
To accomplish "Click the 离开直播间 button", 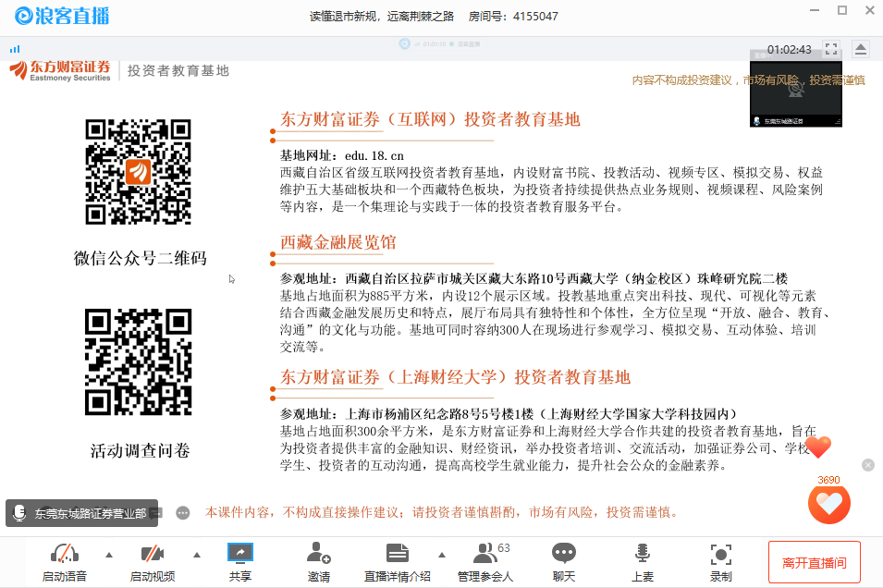I will tap(815, 563).
